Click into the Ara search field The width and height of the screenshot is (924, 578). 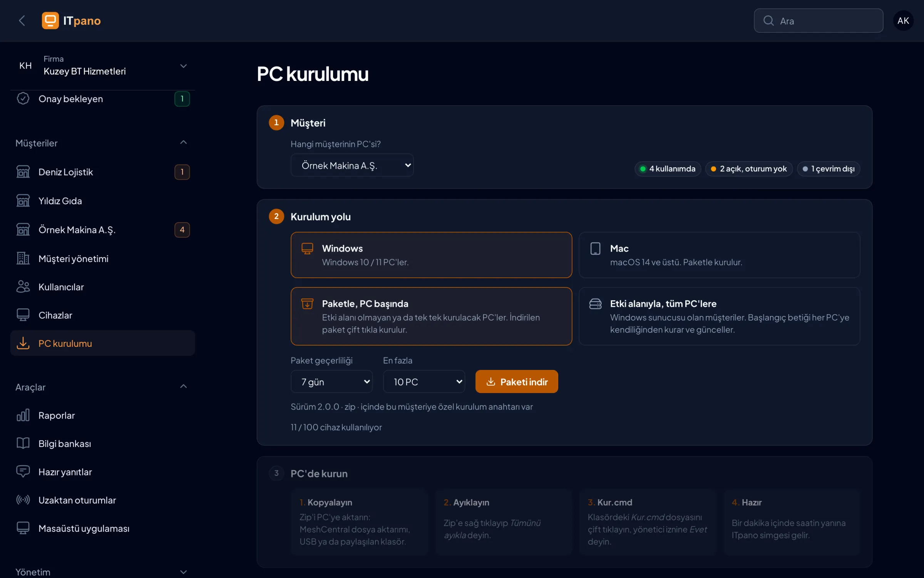[x=819, y=20]
